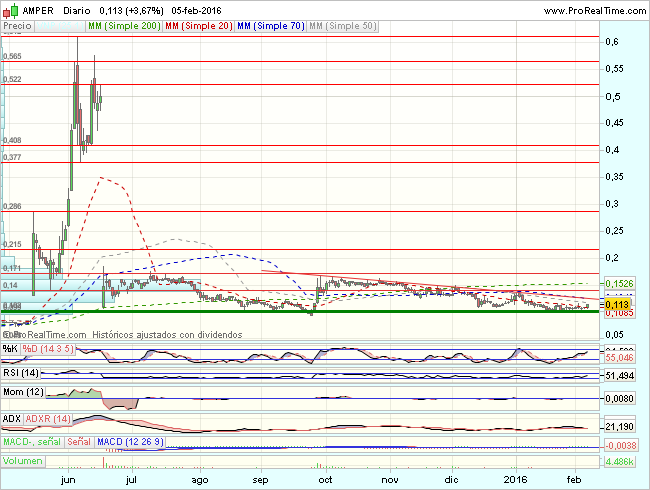Toggle the MM (Simple 200) indicator label

click(124, 23)
